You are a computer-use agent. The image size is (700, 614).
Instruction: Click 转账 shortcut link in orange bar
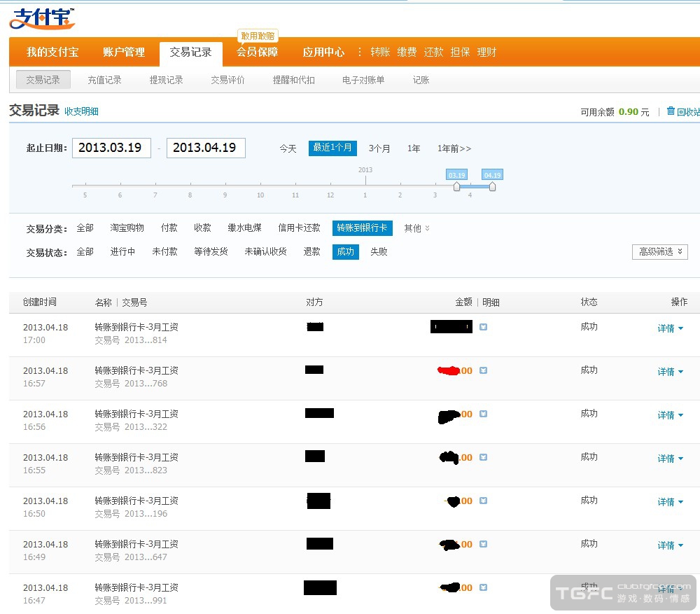(380, 53)
